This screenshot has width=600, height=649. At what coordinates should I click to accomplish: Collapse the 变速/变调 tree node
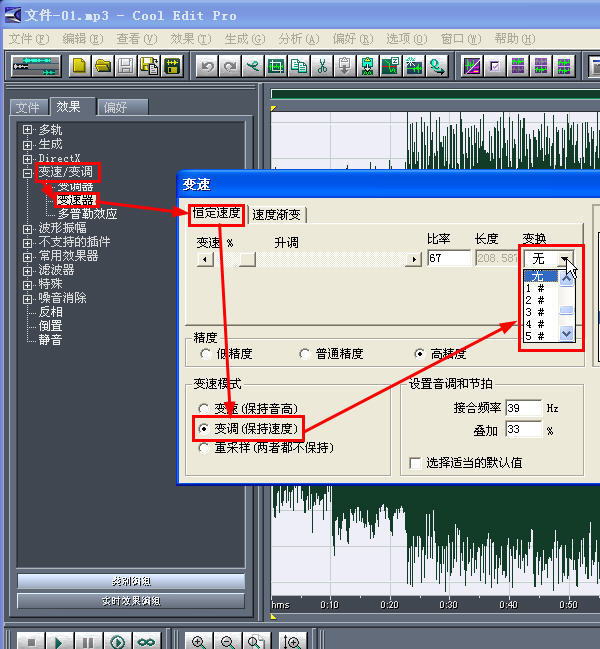[x=27, y=173]
